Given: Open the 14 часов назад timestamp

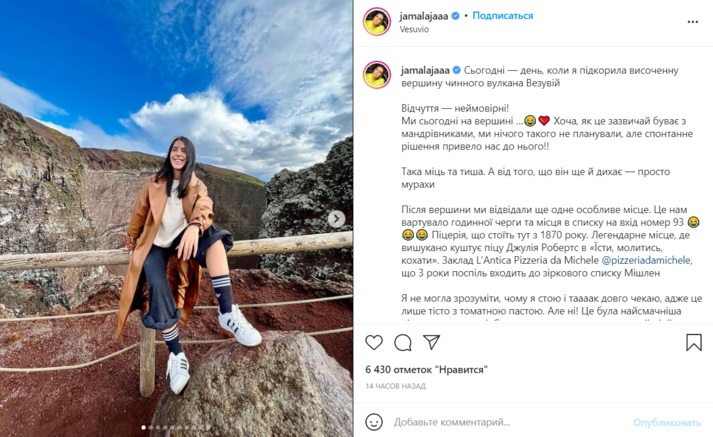Looking at the screenshot, I should pyautogui.click(x=396, y=386).
